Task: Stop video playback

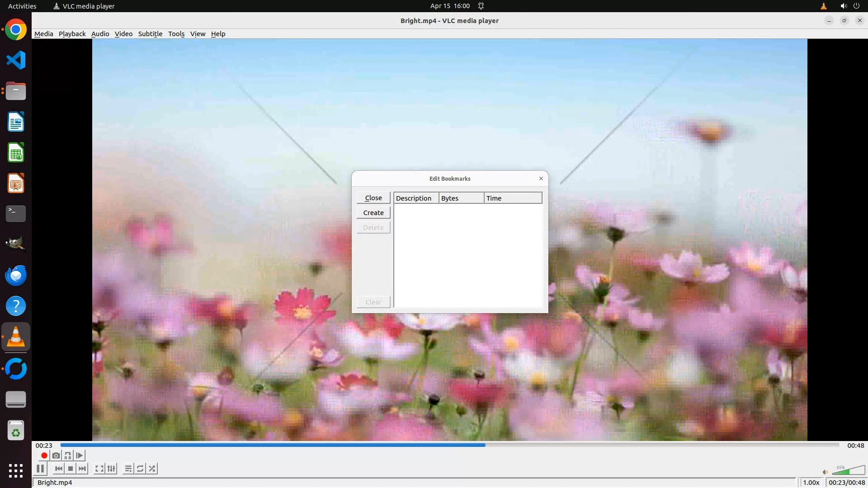Action: pos(71,469)
